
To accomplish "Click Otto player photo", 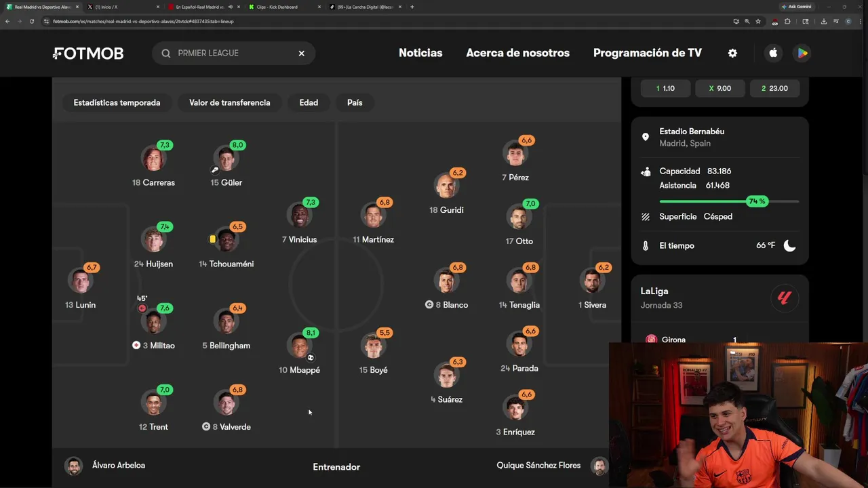I will tap(519, 217).
